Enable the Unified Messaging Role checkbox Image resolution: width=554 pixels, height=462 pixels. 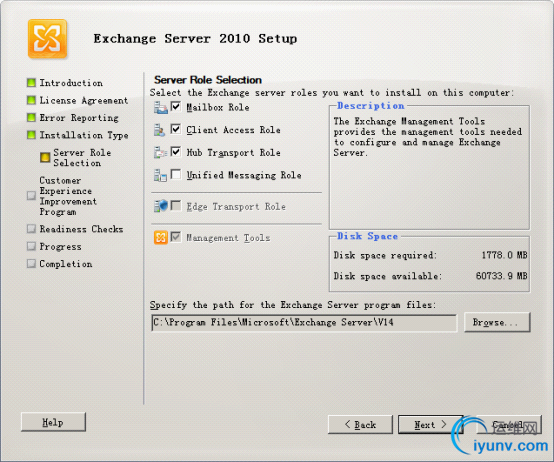click(176, 174)
